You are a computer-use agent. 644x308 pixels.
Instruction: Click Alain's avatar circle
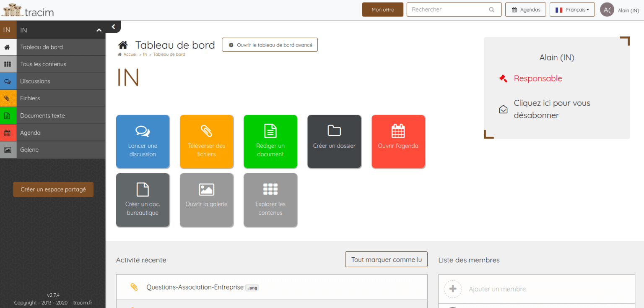607,10
